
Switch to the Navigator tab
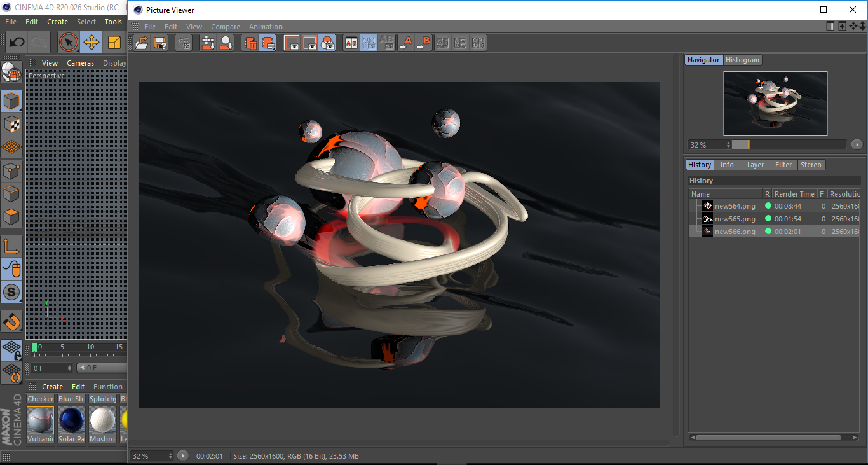click(703, 60)
